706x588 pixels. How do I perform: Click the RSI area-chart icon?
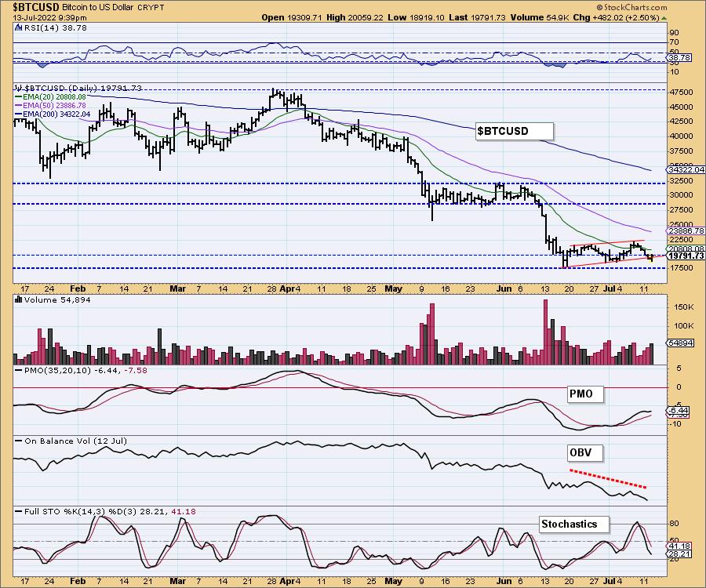click(19, 27)
